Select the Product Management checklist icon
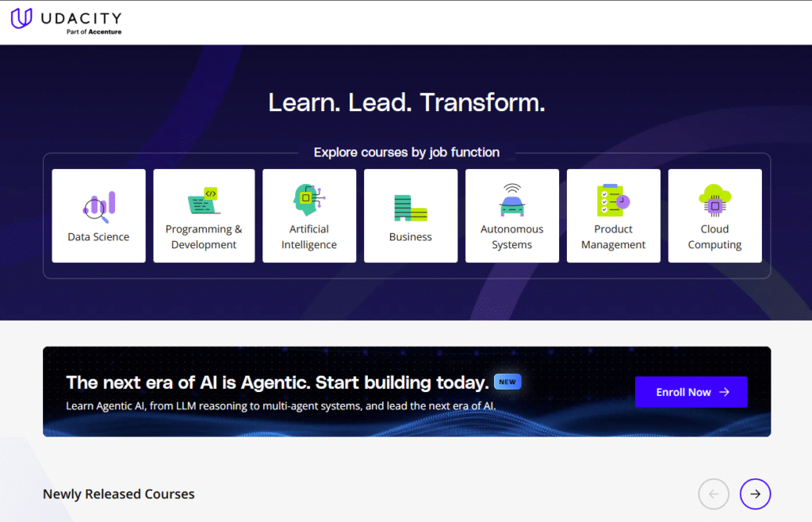 613,200
